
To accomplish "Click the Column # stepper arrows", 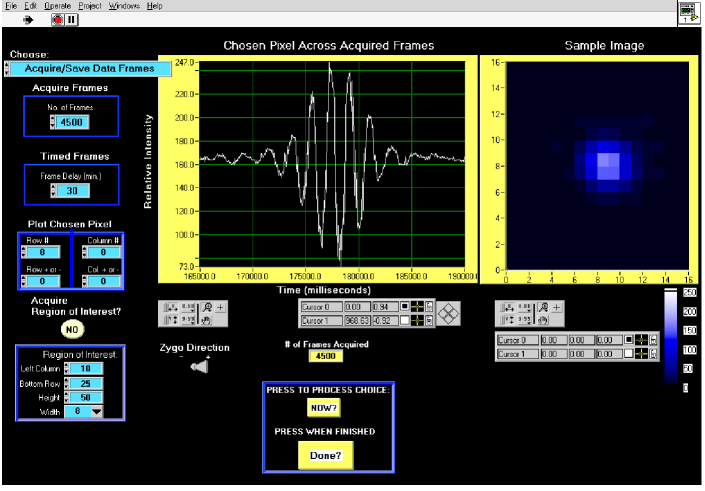I will pyautogui.click(x=85, y=252).
